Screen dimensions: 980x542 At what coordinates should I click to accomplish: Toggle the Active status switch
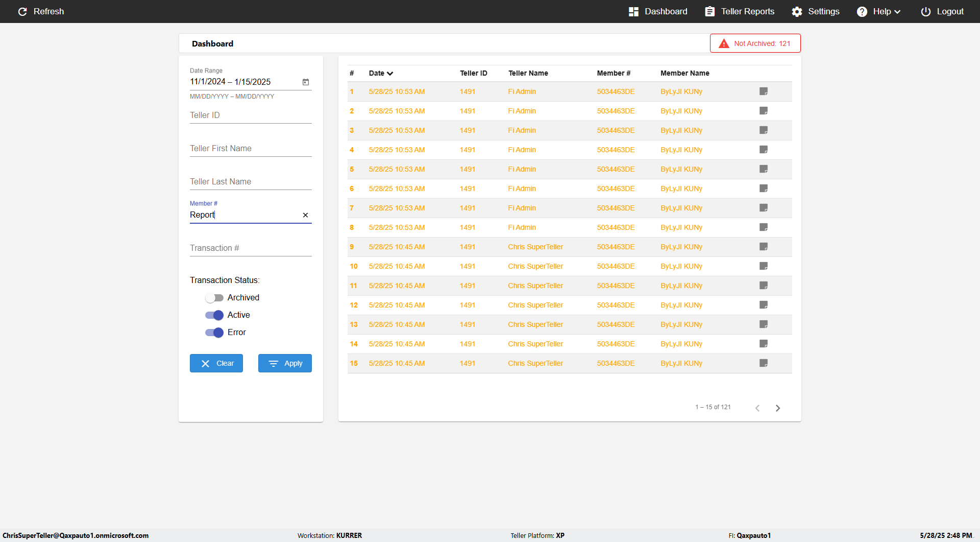214,315
